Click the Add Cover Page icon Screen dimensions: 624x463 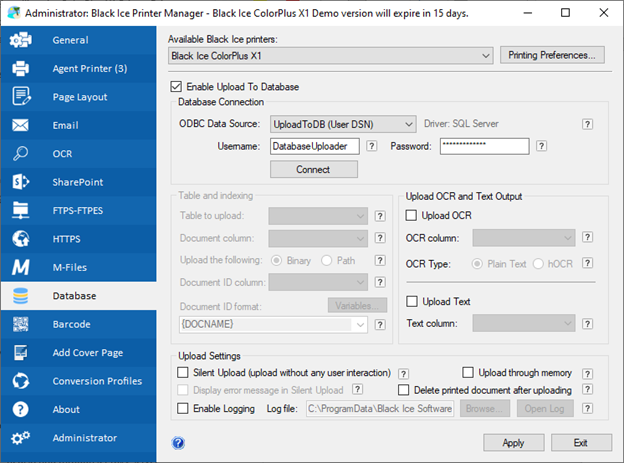tap(20, 352)
